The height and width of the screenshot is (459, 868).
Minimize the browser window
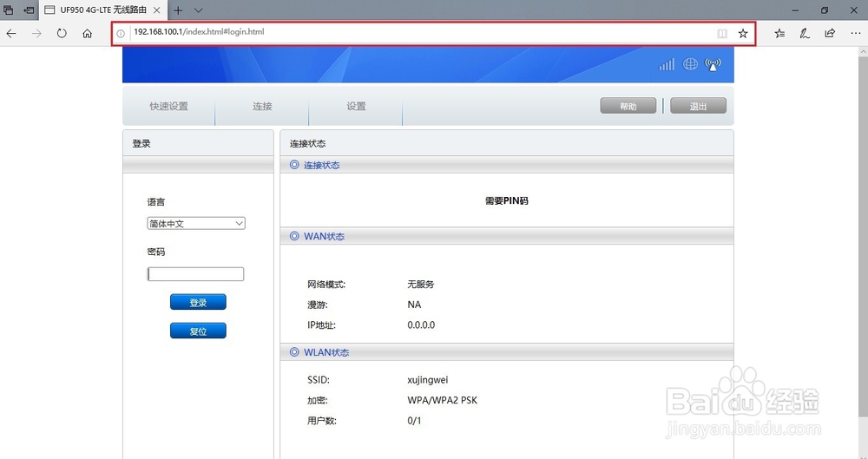point(795,10)
